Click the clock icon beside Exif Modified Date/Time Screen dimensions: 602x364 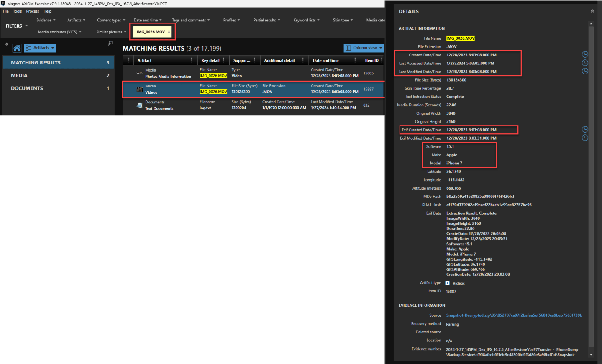(x=585, y=138)
